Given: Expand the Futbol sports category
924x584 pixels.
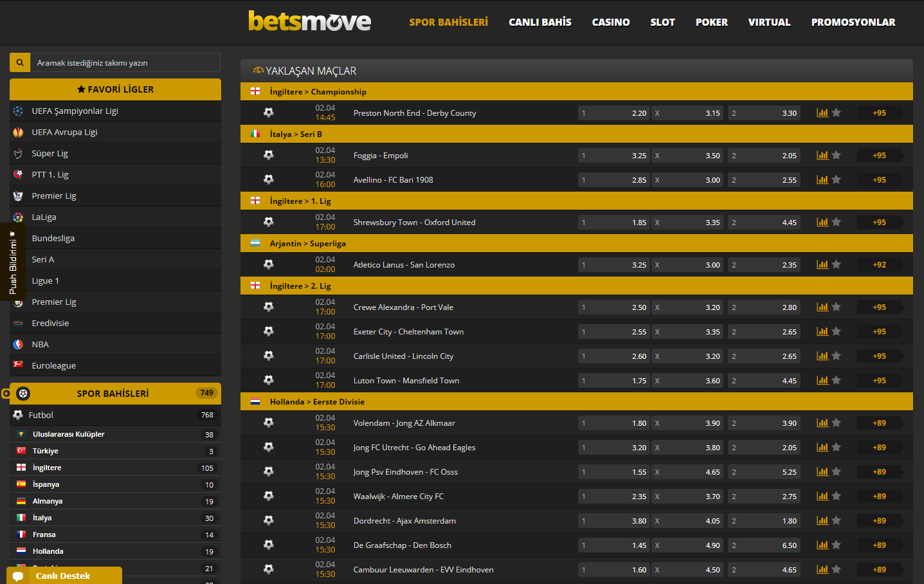Looking at the screenshot, I should (x=115, y=415).
